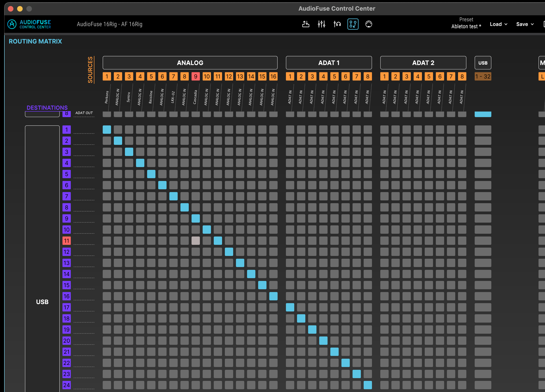
Task: Collapse the ADAT 2 sources group header
Action: tap(423, 63)
